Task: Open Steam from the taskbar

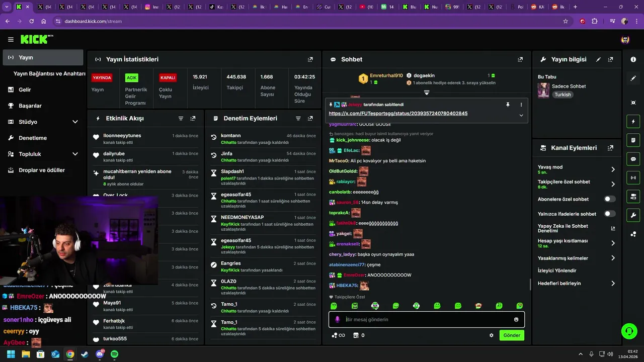Action: (x=85, y=354)
